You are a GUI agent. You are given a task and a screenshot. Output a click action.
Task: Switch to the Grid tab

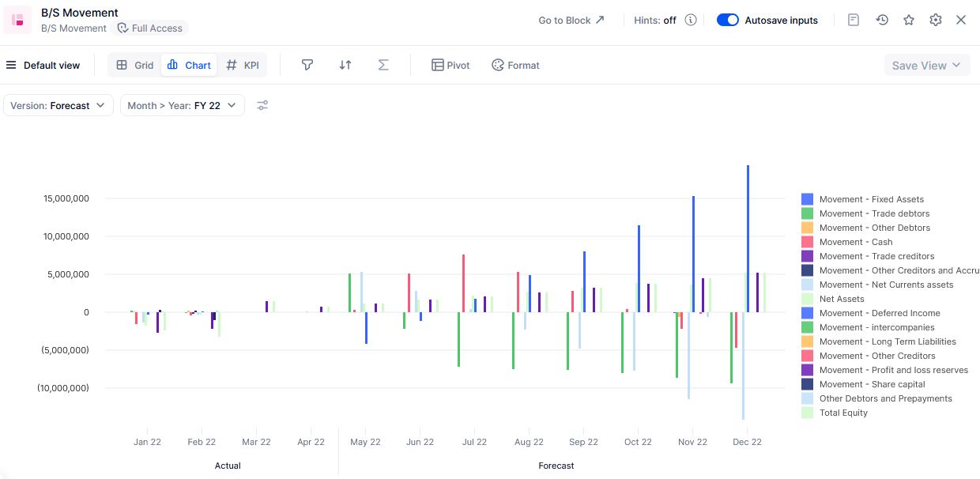(x=134, y=65)
